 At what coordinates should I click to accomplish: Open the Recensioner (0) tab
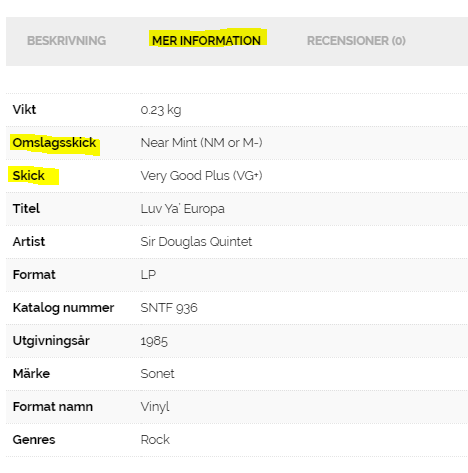[x=356, y=41]
